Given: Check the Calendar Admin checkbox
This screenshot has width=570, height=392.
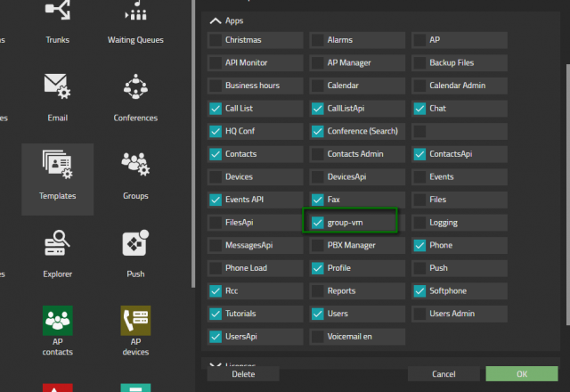Looking at the screenshot, I should tap(419, 86).
